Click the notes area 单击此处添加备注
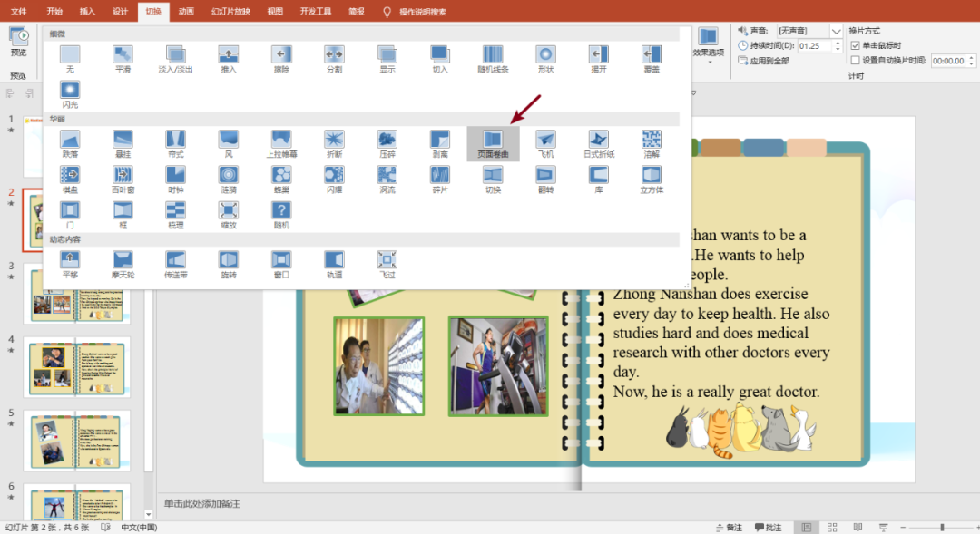The width and height of the screenshot is (980, 534). point(201,503)
